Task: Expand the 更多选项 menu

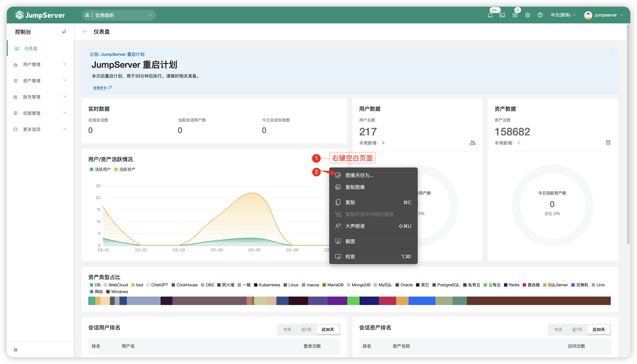Action: (40, 129)
